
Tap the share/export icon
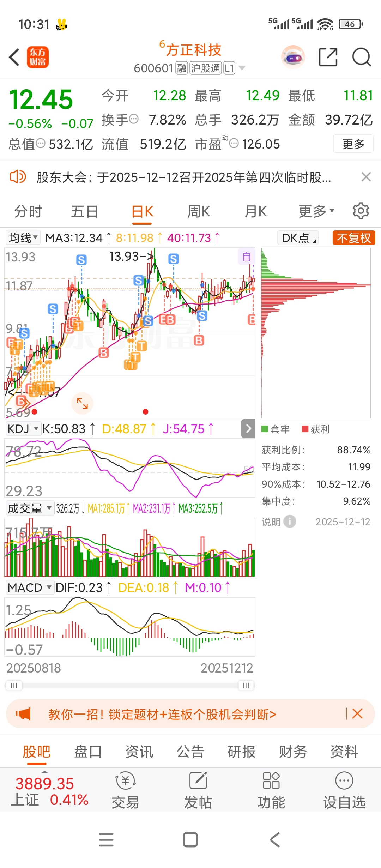coord(328,57)
